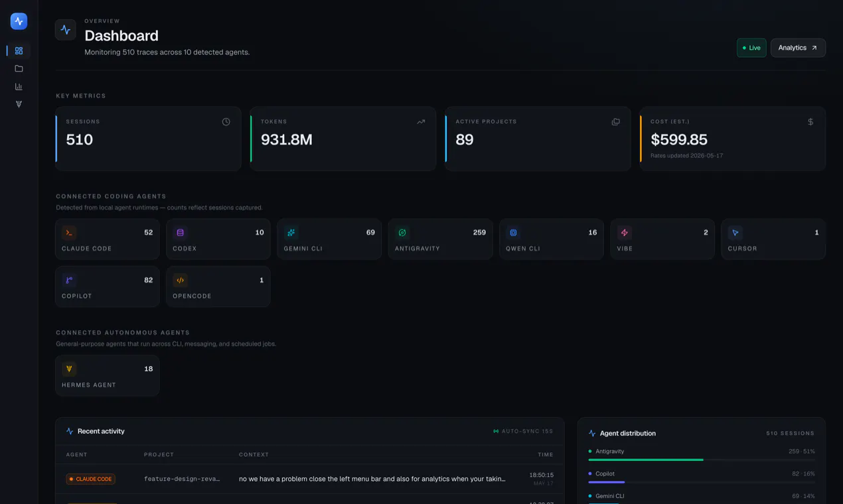Click the 510 SESSIONS label in Agent distribution
This screenshot has height=504, width=843.
(x=790, y=433)
